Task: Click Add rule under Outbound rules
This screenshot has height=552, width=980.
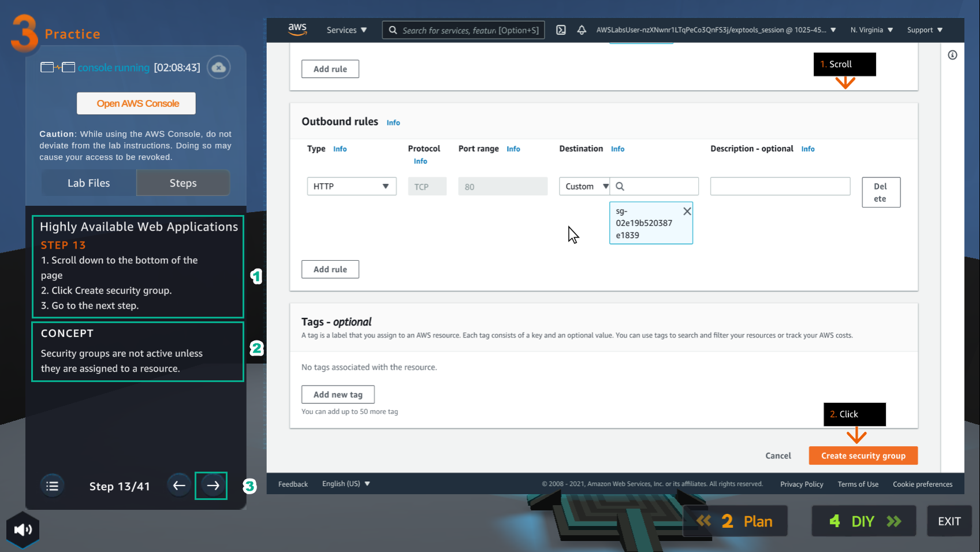Action: point(330,269)
